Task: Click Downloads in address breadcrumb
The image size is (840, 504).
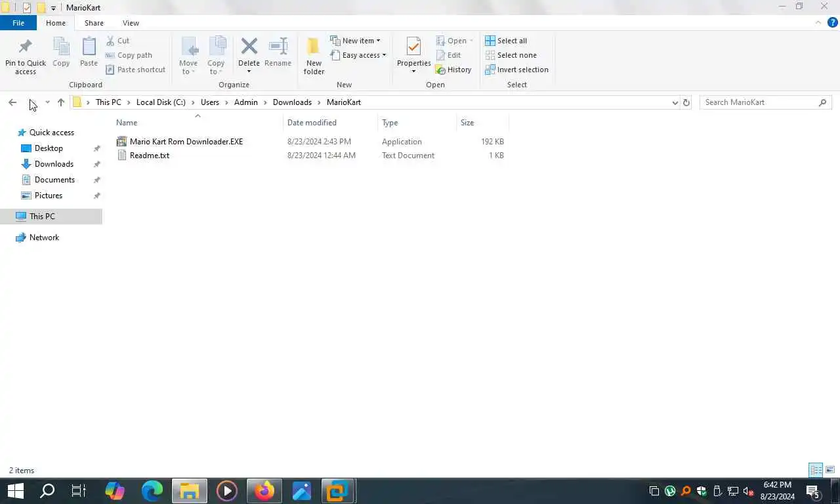Action: [292, 102]
